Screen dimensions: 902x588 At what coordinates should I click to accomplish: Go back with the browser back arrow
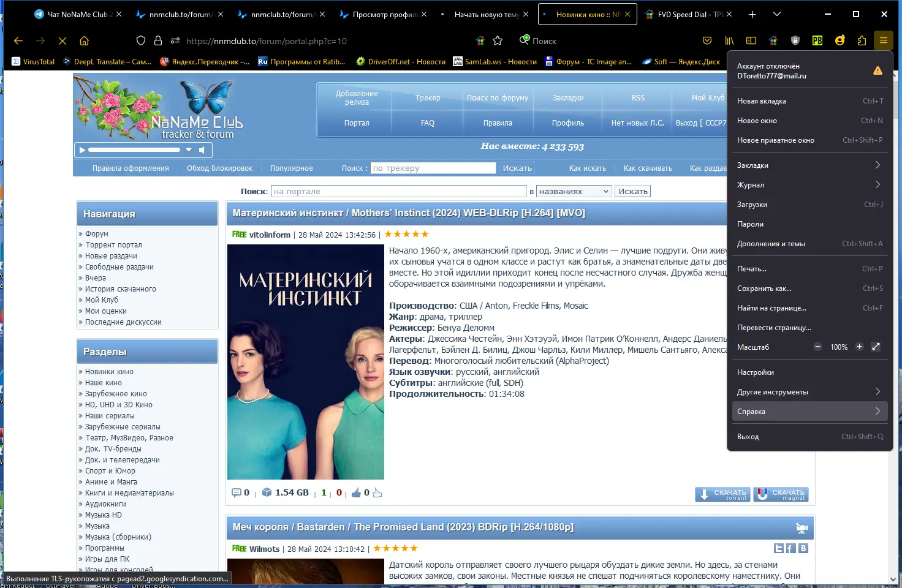click(18, 41)
